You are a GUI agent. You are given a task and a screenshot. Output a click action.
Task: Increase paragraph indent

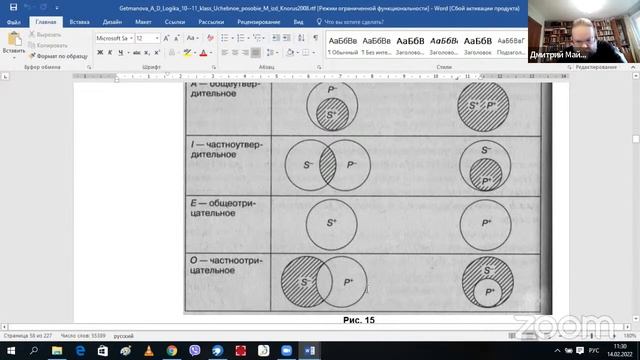coord(287,38)
